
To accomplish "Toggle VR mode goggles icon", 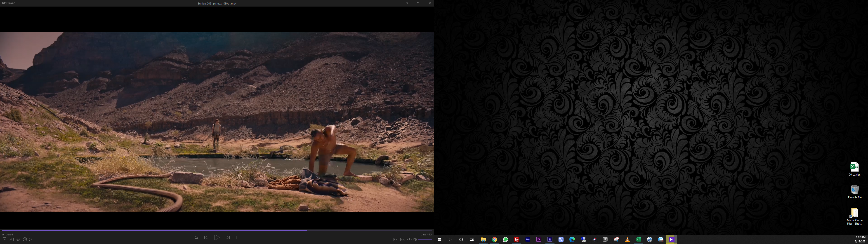I will pos(18,239).
